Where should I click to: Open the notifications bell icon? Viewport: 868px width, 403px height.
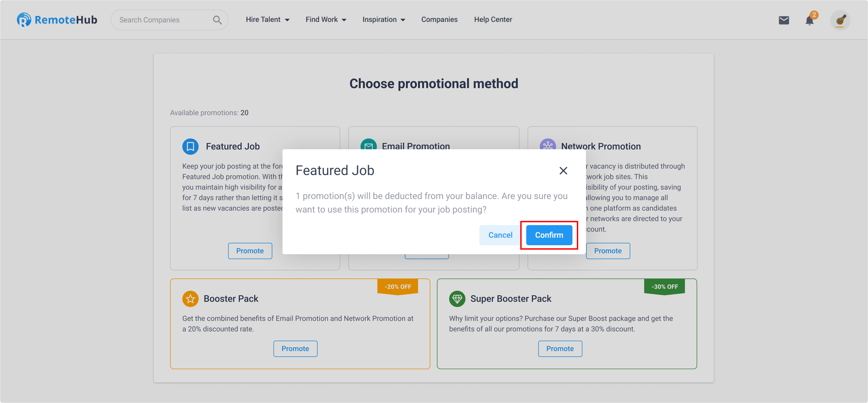tap(809, 20)
